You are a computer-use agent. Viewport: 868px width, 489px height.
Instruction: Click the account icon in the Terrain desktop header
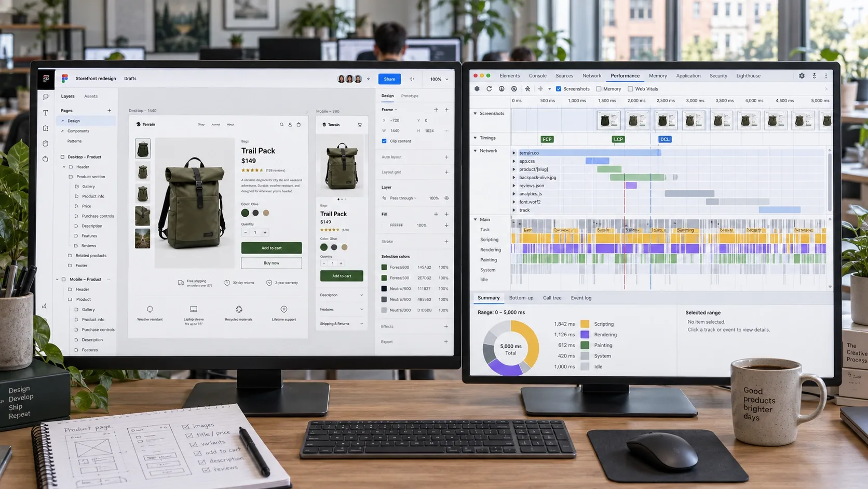click(x=290, y=125)
